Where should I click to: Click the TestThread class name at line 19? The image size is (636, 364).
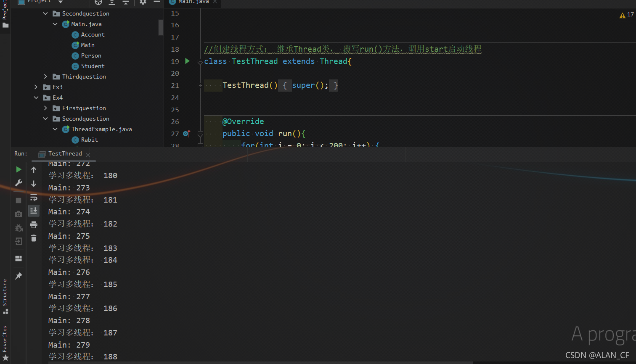click(x=255, y=61)
